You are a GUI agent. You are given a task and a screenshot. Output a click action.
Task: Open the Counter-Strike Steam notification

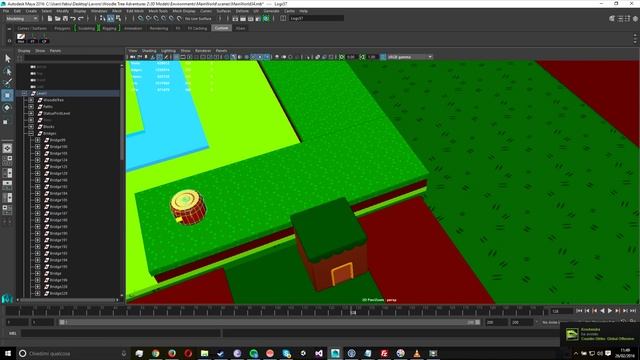[600, 334]
